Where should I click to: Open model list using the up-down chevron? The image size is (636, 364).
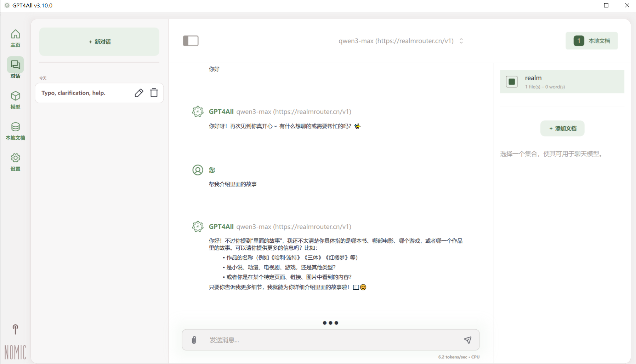point(461,41)
